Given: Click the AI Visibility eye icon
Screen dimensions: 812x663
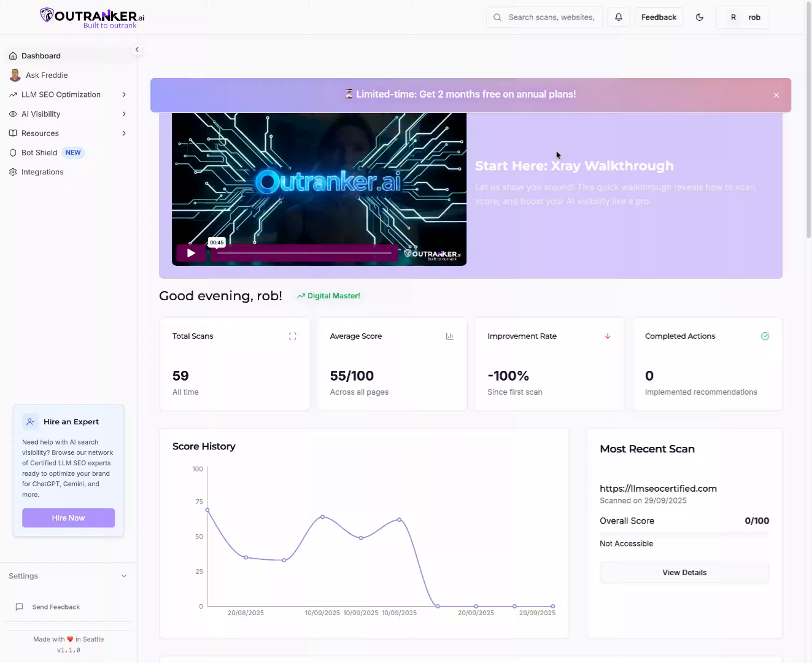Looking at the screenshot, I should [13, 114].
